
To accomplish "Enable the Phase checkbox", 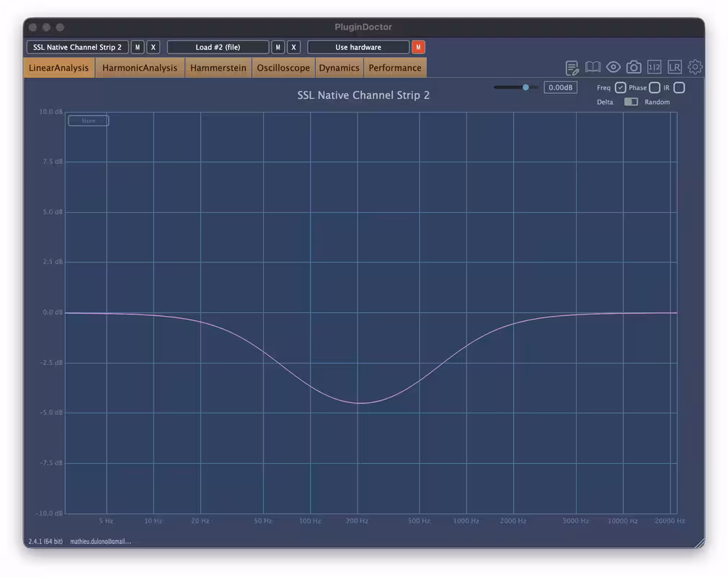I will [x=654, y=87].
